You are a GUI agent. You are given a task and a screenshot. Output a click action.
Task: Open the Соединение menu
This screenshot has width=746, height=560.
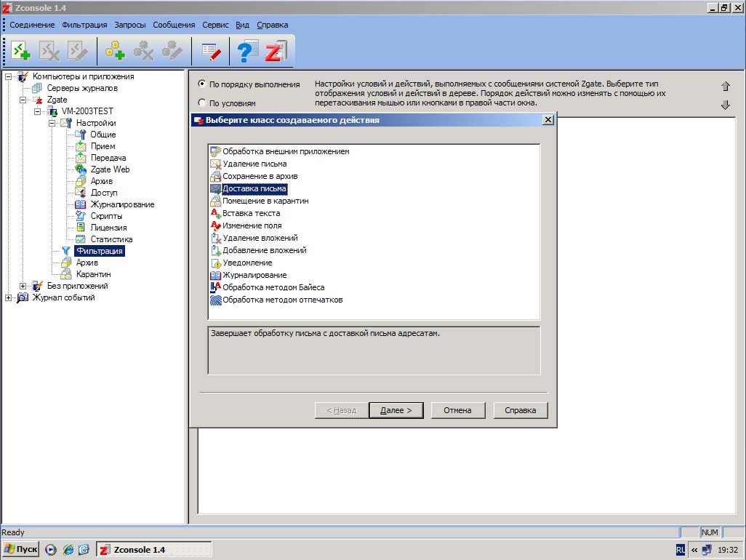click(32, 25)
